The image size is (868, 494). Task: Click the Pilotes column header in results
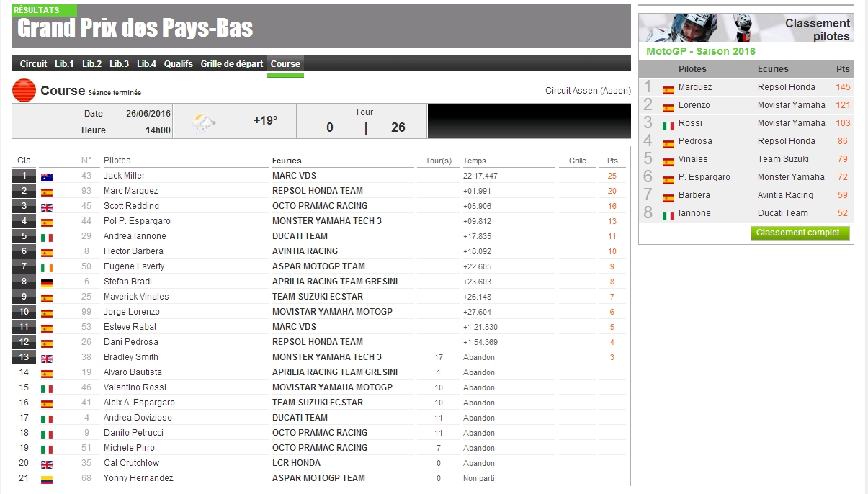click(117, 161)
